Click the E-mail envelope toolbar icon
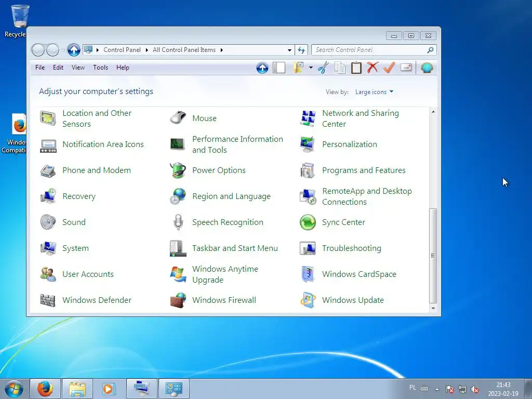This screenshot has height=399, width=532. 406,68
